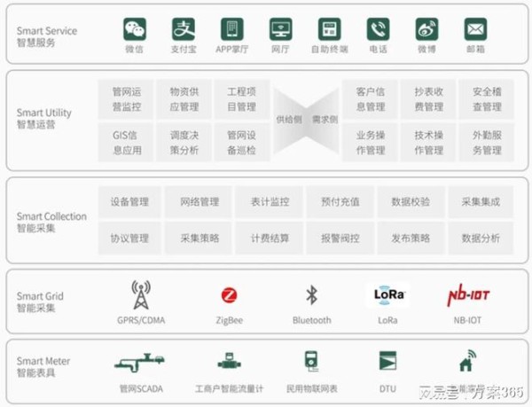
Task: Open the Weibo 微博 icon
Action: (x=426, y=29)
